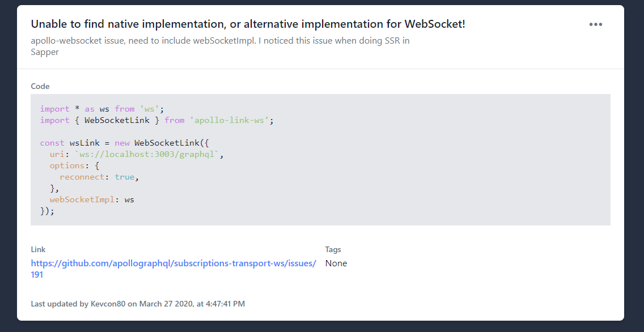Click the 'webSocketImpl: ws' code line
The image size is (644, 332).
point(92,199)
